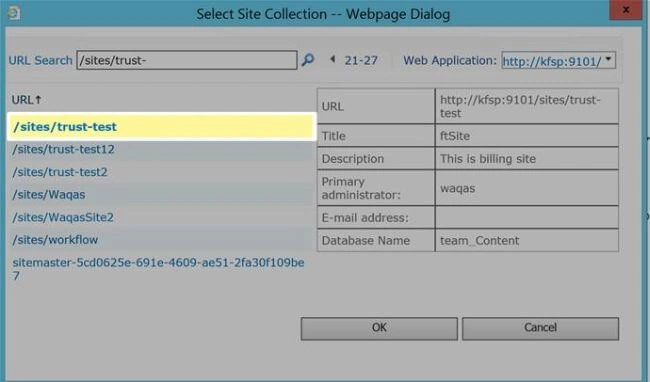Viewport: 650px width, 382px height.
Task: Click the URL Search label
Action: click(41, 60)
